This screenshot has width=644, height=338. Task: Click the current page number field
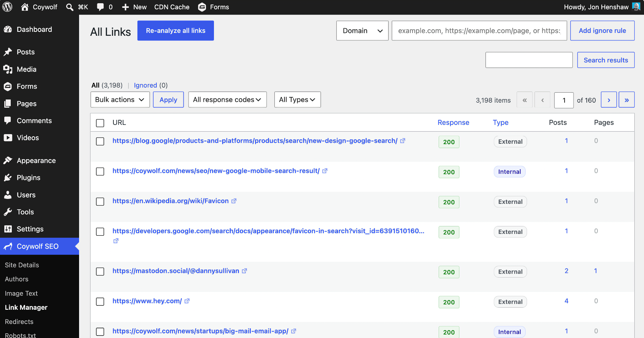564,100
